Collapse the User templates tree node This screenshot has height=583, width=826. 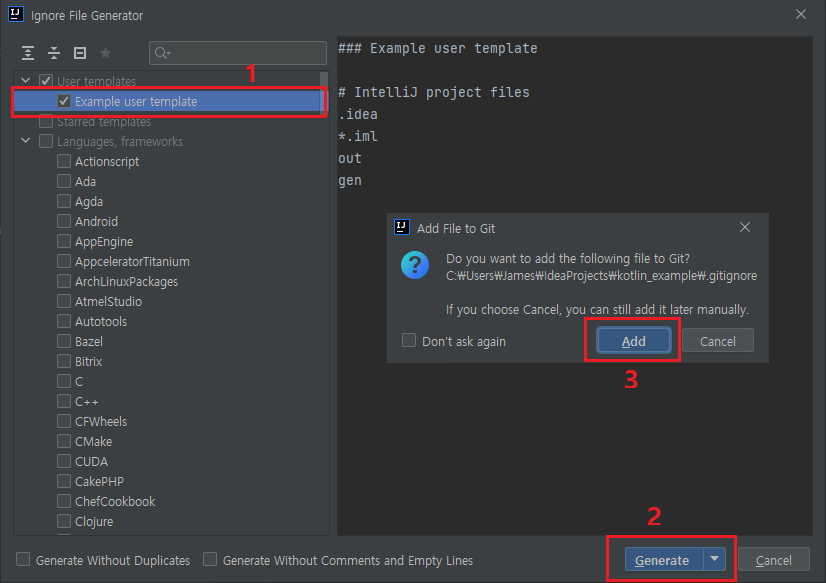coord(25,81)
